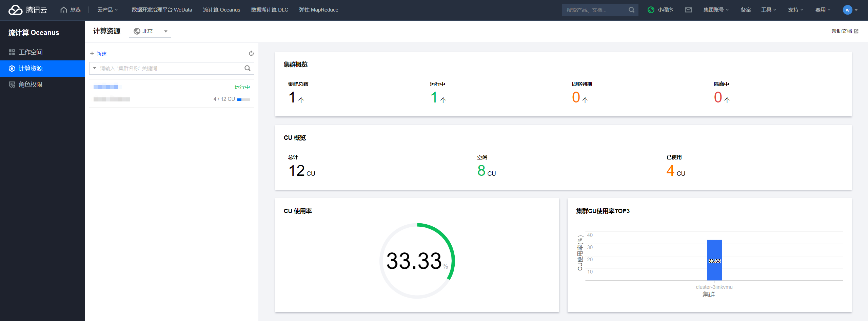Screen dimensions: 868x321
Task: Open the Elastic MapReduce tab
Action: [x=318, y=10]
